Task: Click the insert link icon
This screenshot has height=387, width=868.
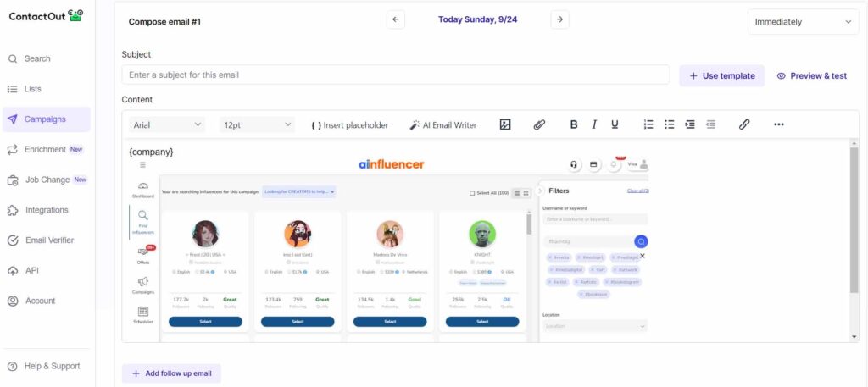Action: point(744,125)
